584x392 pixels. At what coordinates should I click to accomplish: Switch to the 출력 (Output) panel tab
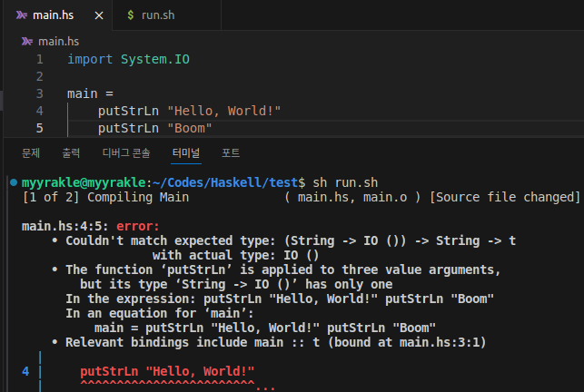71,152
